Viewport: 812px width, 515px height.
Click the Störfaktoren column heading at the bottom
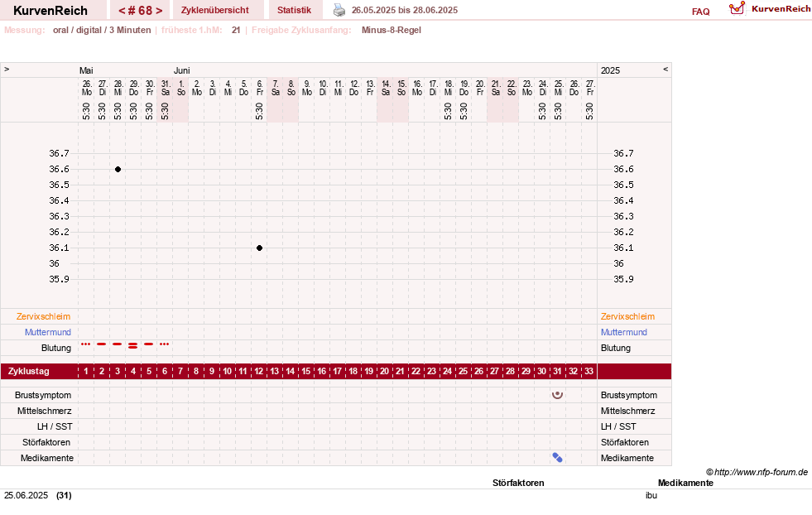tap(518, 483)
